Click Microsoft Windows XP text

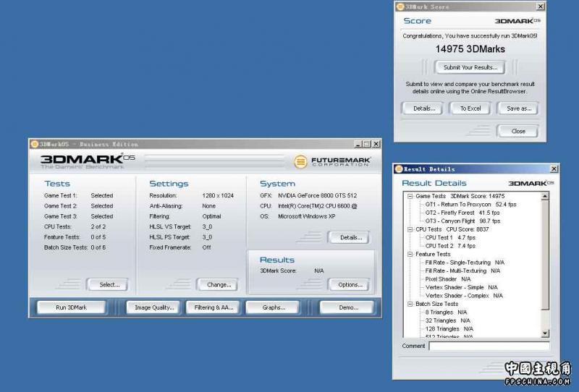pyautogui.click(x=306, y=216)
